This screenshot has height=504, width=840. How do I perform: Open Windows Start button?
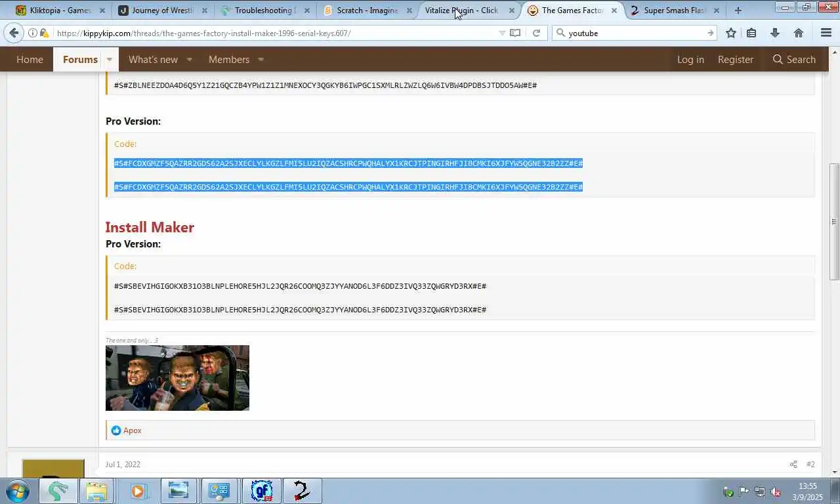pos(18,491)
